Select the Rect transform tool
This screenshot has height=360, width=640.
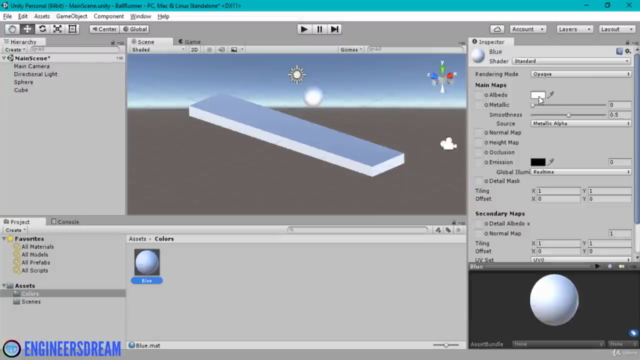coord(72,29)
